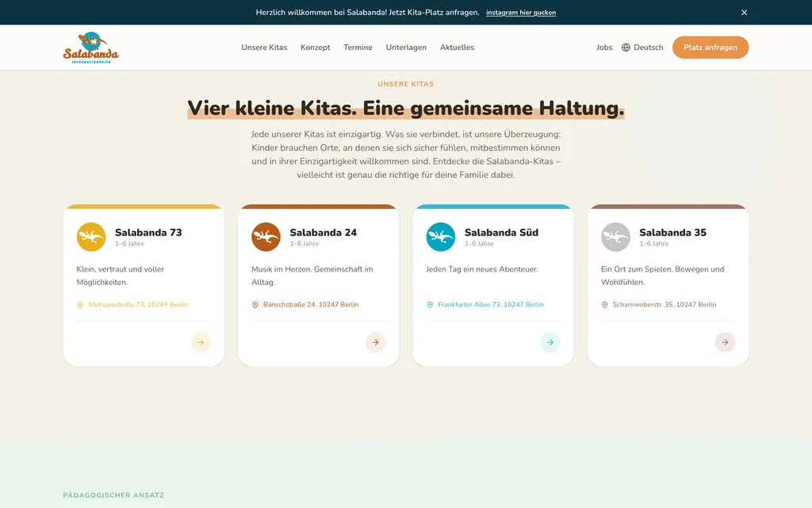Image resolution: width=812 pixels, height=508 pixels.
Task: Click the location pin next to Scharnweberstr. 35
Action: (x=604, y=305)
